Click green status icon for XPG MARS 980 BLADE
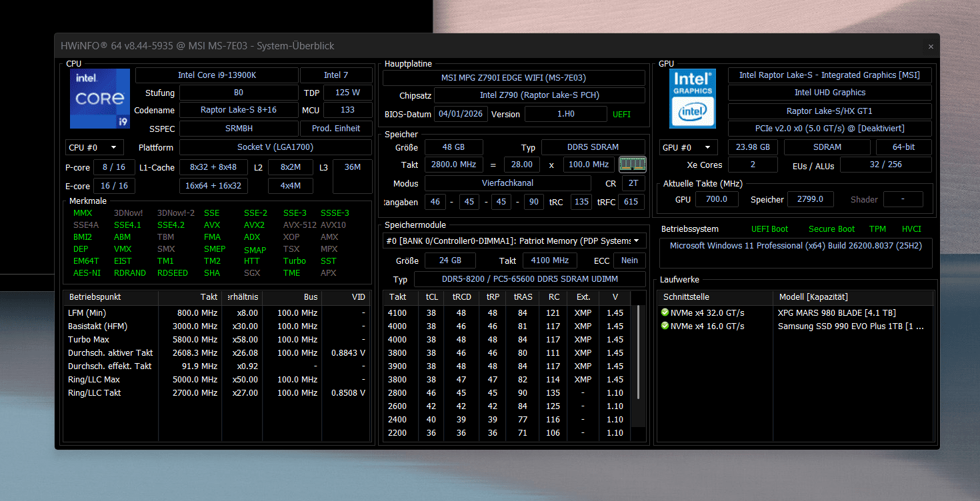Screen dimensions: 980x501 pos(665,312)
